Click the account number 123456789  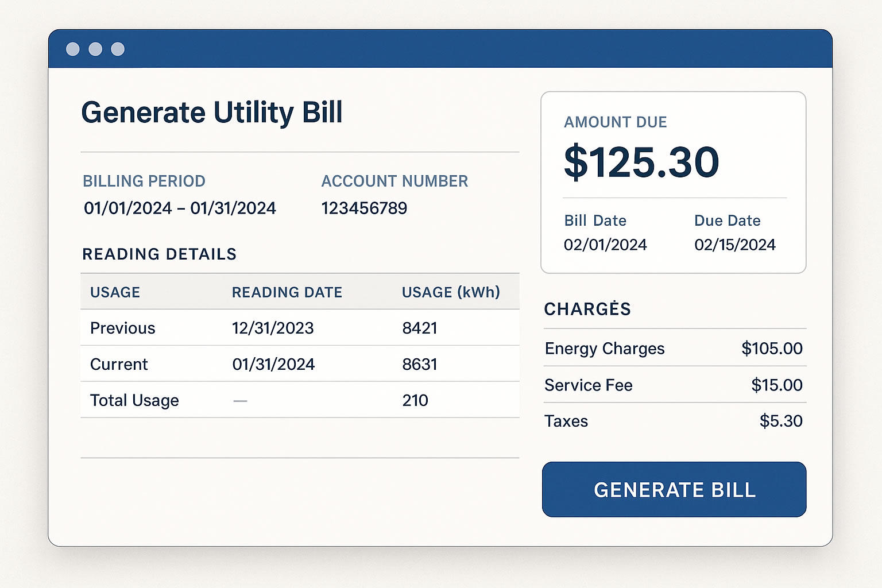coord(365,208)
